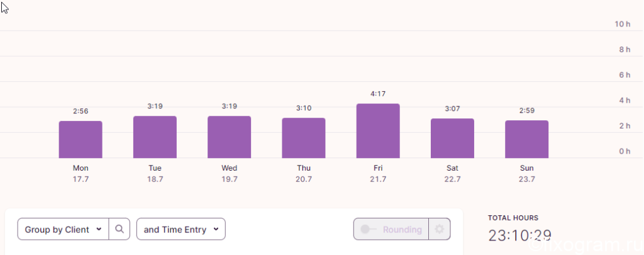Click the and Time Entry chevron
Viewport: 644px width, 255px height.
[216, 229]
